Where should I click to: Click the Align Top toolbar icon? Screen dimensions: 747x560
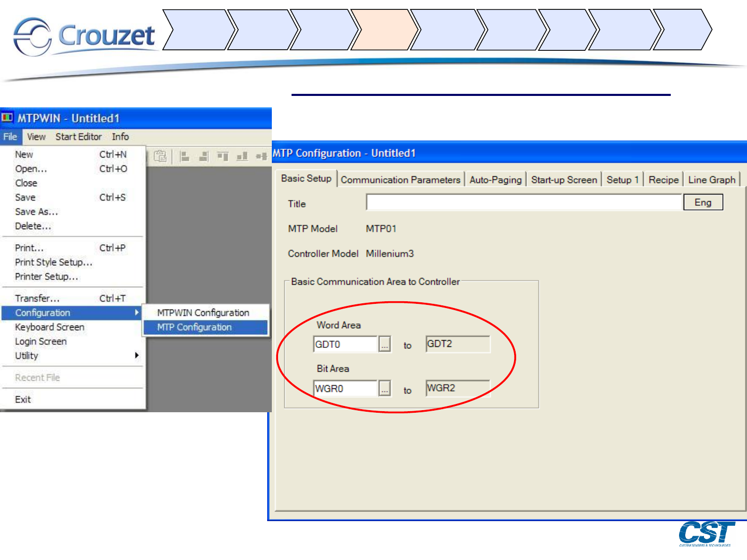click(x=223, y=156)
